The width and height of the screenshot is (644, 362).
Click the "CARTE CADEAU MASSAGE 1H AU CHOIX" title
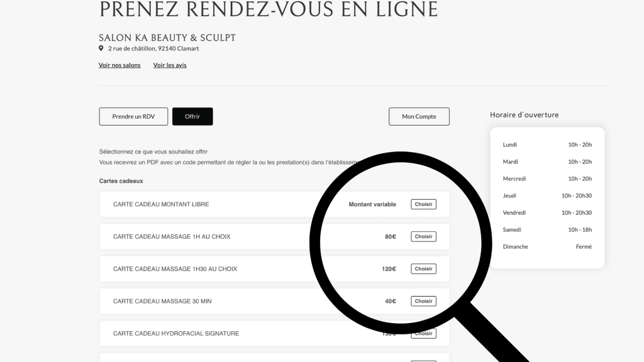tap(172, 237)
